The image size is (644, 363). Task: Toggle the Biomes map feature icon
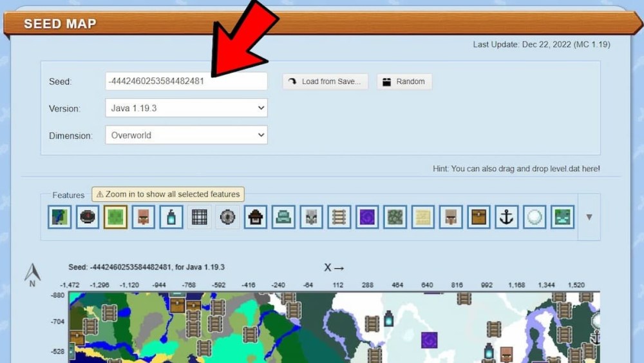pos(59,217)
